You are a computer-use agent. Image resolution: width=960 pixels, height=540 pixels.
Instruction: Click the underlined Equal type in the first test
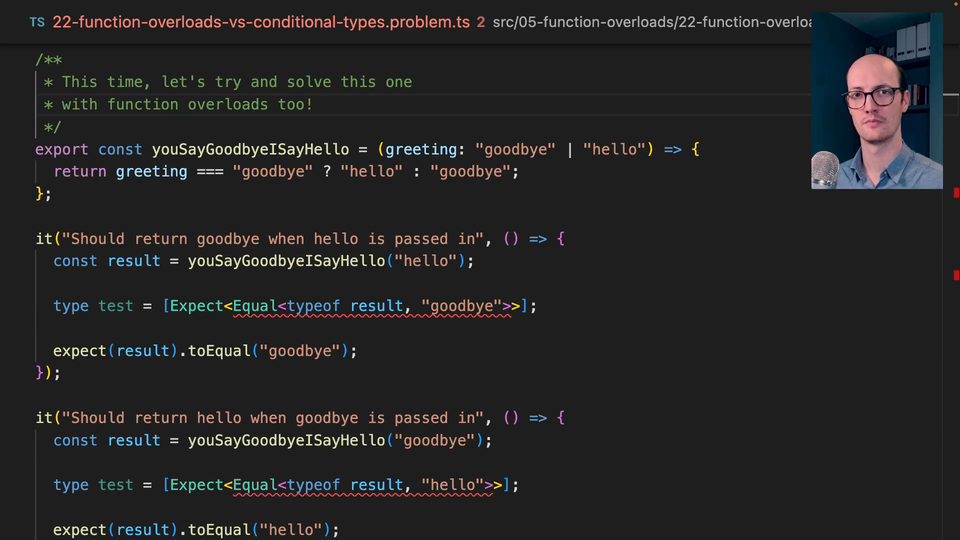[255, 306]
